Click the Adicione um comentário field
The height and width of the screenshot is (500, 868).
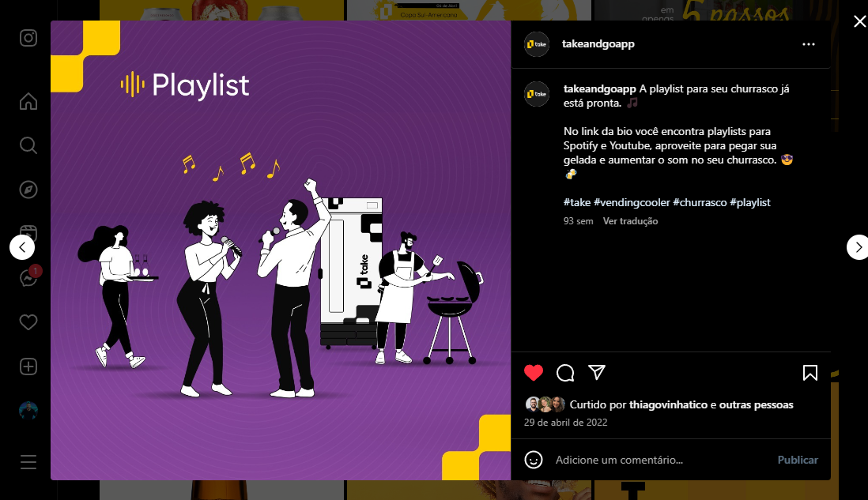662,461
